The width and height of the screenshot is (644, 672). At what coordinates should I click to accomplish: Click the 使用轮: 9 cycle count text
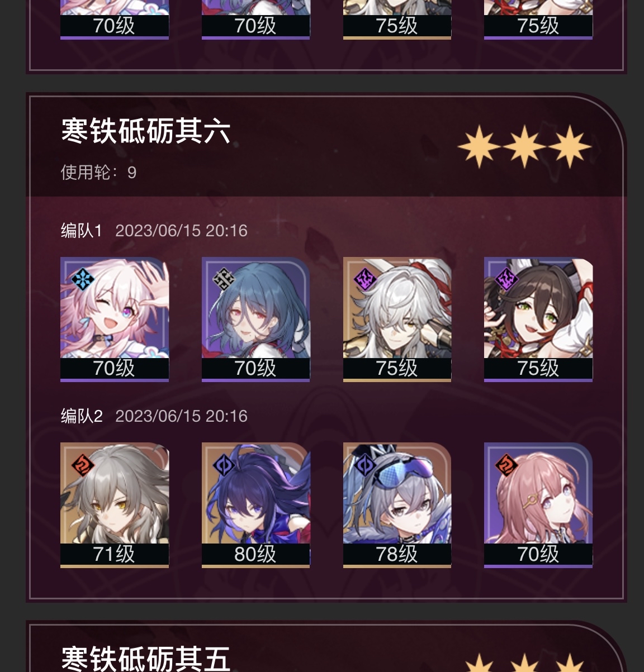(x=98, y=172)
